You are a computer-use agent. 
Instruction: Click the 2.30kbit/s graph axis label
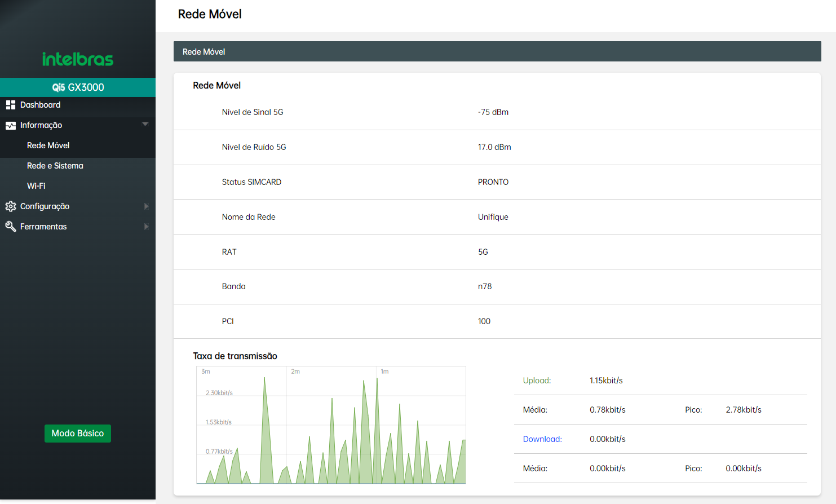[x=219, y=393]
